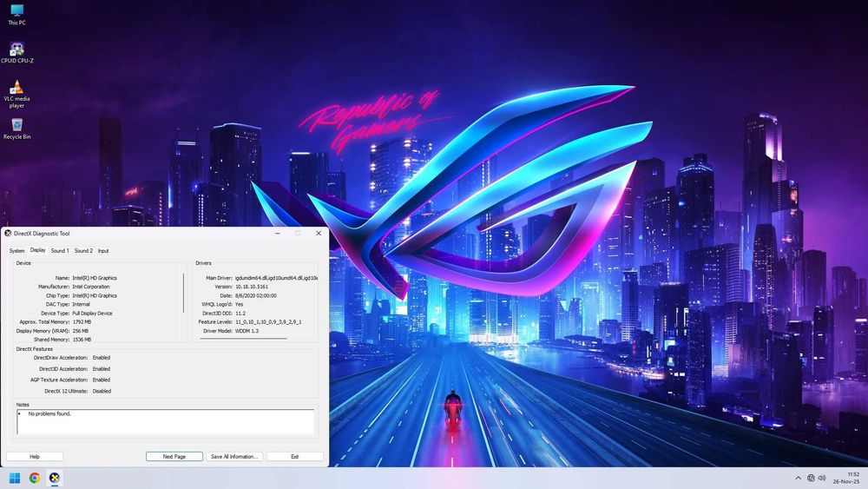Click inside the Notes text box
The height and width of the screenshot is (489, 868).
[x=166, y=422]
